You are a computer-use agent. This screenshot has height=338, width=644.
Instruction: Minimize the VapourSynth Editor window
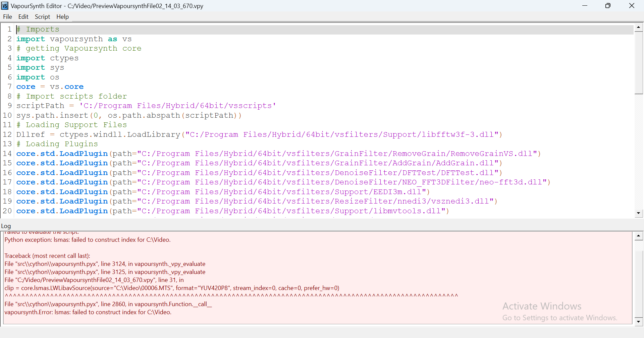tap(585, 6)
